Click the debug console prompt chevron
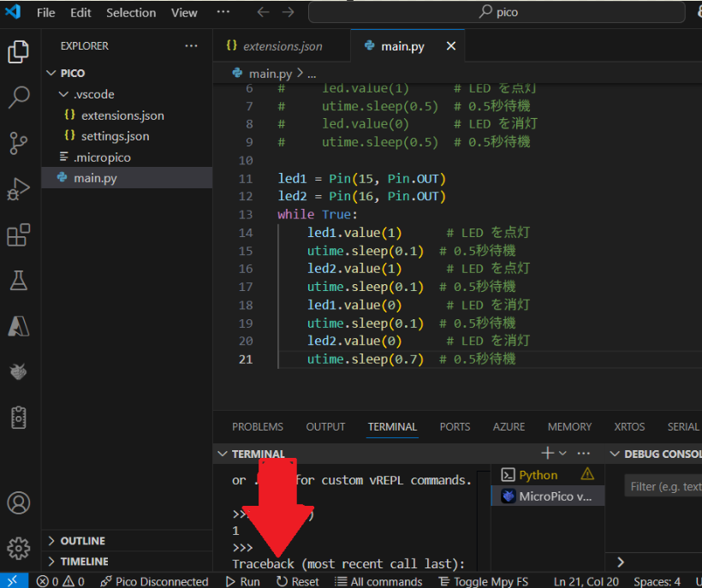Screen dimensions: 702x588 [621, 562]
